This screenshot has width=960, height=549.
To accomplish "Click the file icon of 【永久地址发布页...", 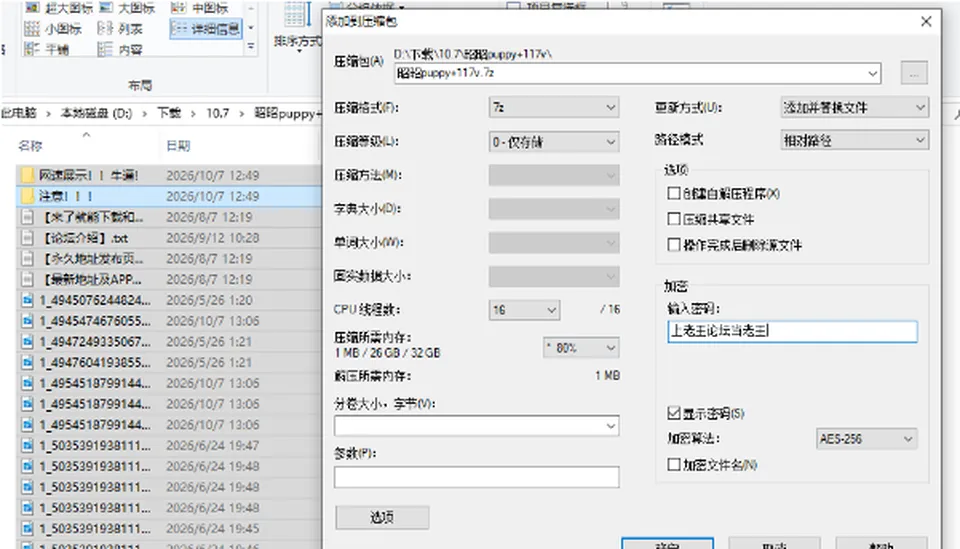I will [x=27, y=258].
